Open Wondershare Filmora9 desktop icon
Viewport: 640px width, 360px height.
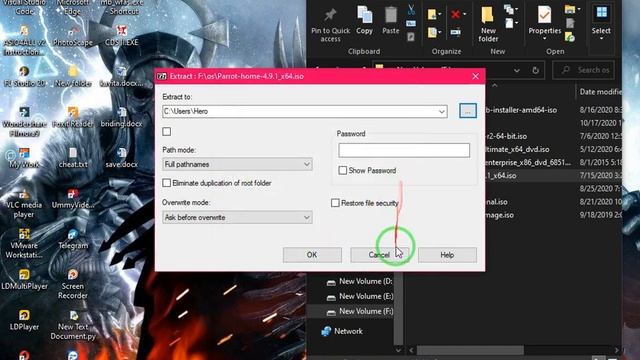coord(24,122)
